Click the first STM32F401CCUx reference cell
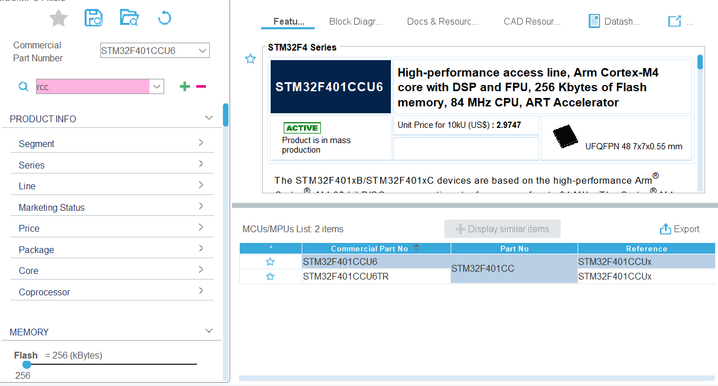 click(646, 261)
